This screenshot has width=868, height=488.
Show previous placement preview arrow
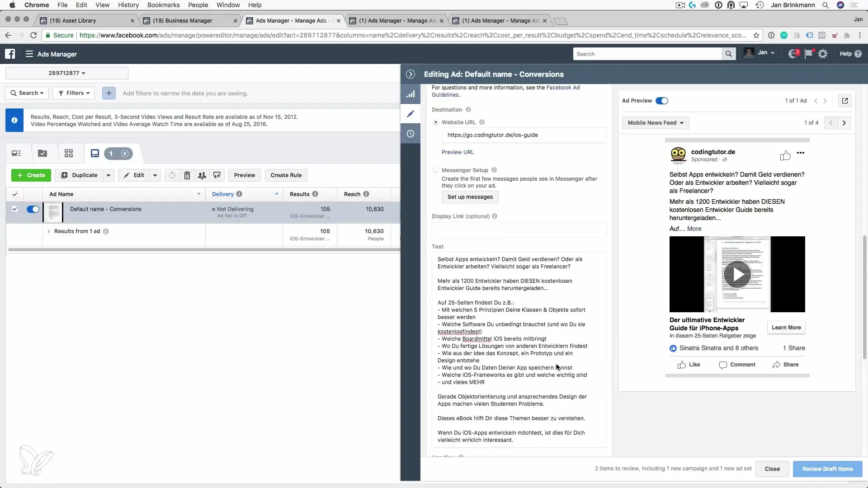[830, 123]
